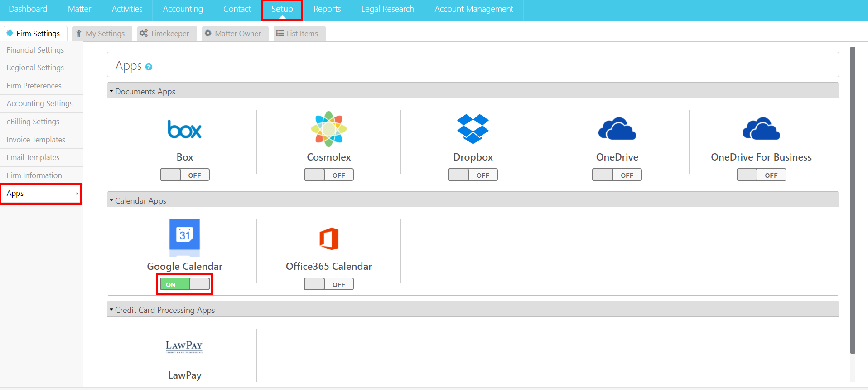Open the Setup menu
The width and height of the screenshot is (868, 390).
point(282,9)
